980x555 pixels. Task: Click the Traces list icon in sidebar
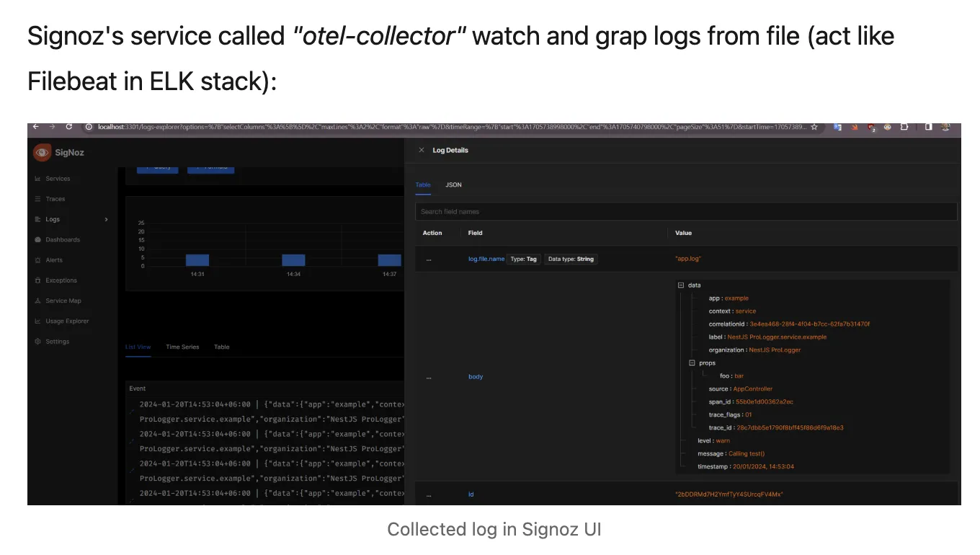point(37,199)
